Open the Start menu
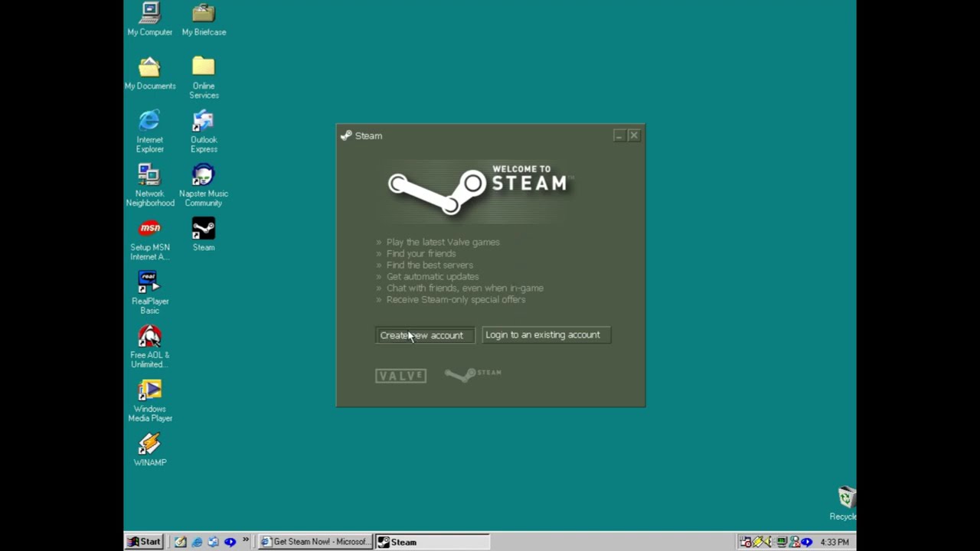 [144, 542]
